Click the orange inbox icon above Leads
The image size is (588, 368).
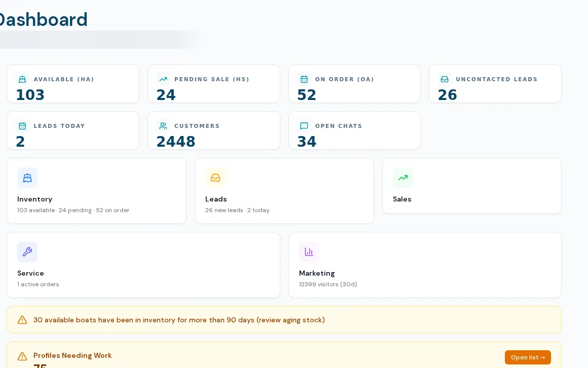(x=215, y=178)
